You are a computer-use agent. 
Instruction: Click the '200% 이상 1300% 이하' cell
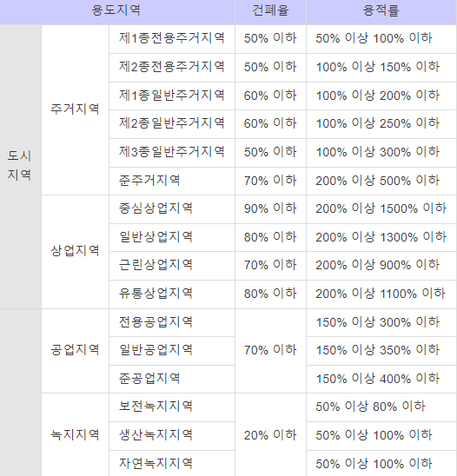381,237
